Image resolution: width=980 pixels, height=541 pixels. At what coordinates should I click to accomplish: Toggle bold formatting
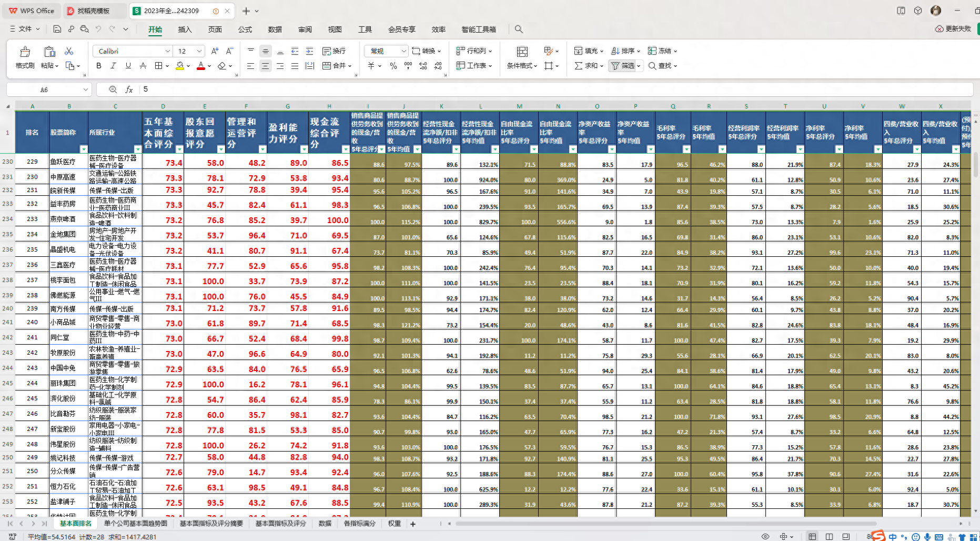tap(98, 66)
